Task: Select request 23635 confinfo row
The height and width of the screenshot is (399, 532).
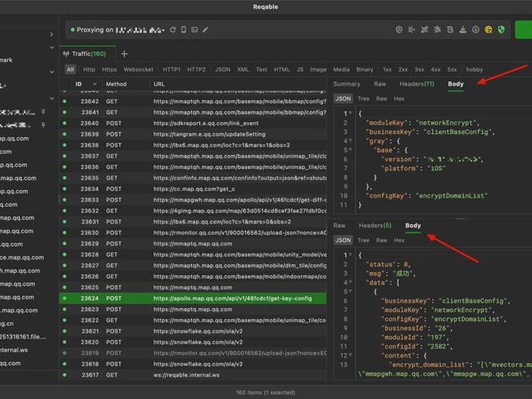Action: click(x=193, y=178)
